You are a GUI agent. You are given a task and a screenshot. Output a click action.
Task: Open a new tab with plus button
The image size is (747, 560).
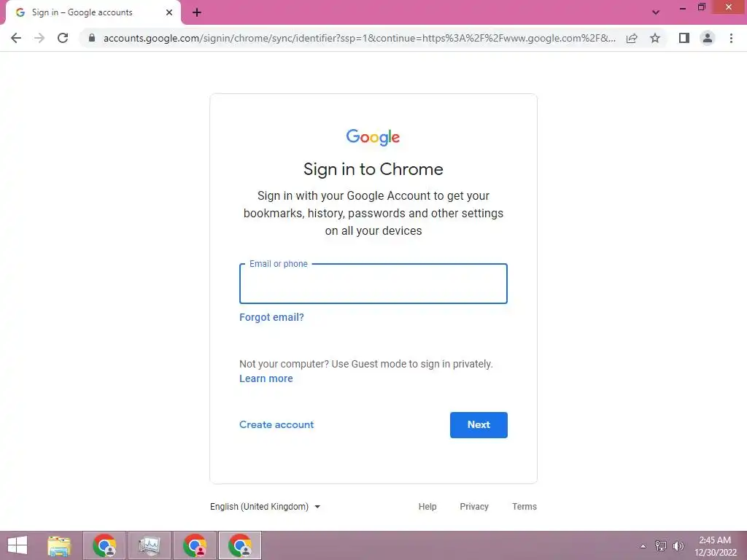point(197,13)
